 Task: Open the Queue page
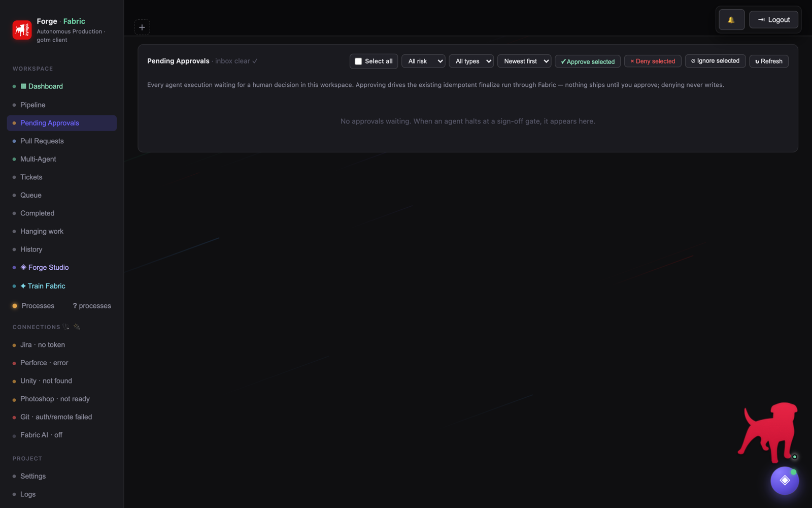(x=62, y=195)
